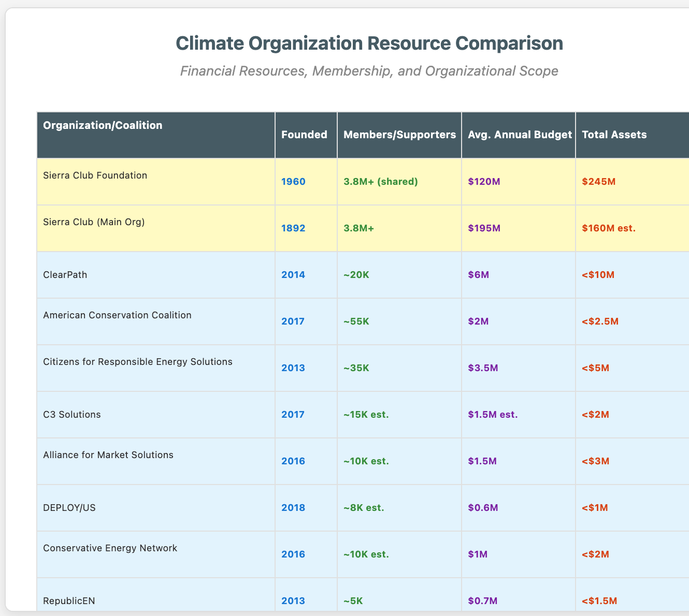The width and height of the screenshot is (689, 616).
Task: Click the ~35K members value
Action: click(x=356, y=368)
